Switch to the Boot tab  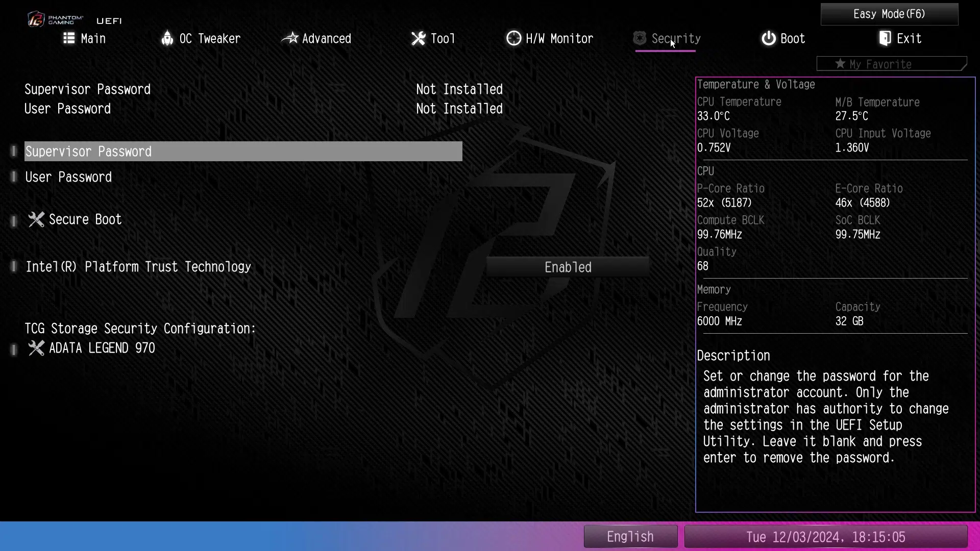(783, 38)
